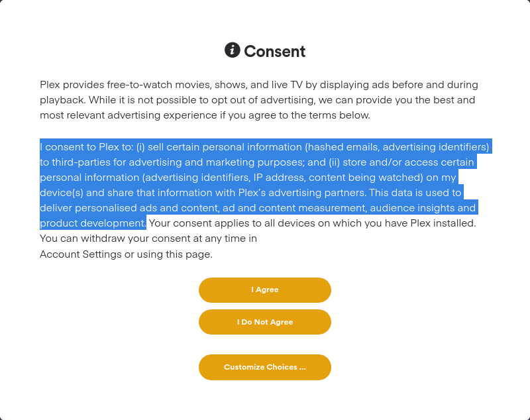
Task: Click the info icon beside Consent
Action: [x=232, y=50]
